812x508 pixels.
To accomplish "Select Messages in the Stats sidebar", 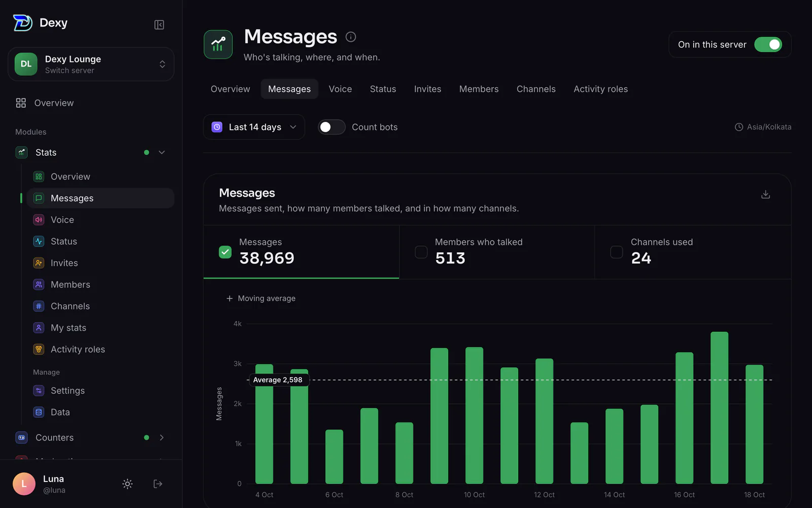I will coord(100,198).
